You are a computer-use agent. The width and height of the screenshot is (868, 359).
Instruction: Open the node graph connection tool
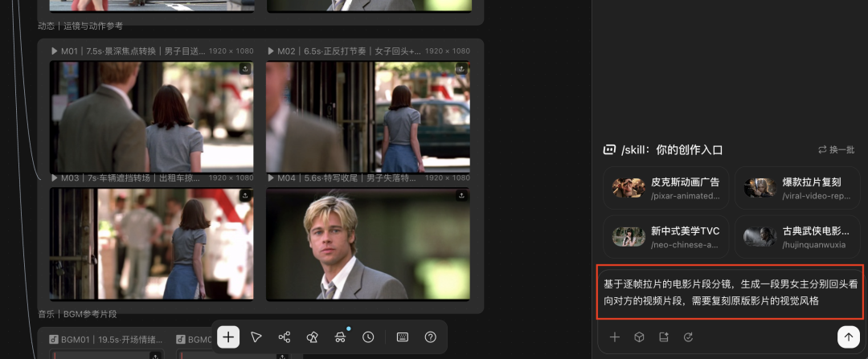284,337
